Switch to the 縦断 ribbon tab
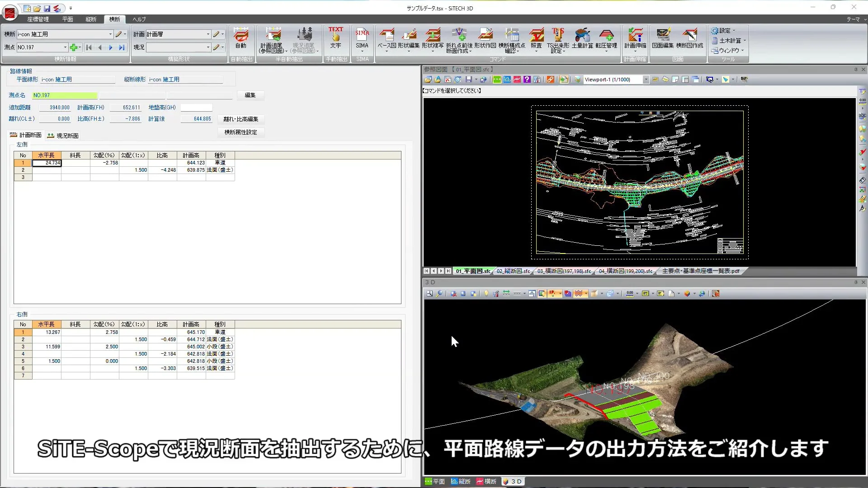Viewport: 868px width, 488px height. coord(91,19)
